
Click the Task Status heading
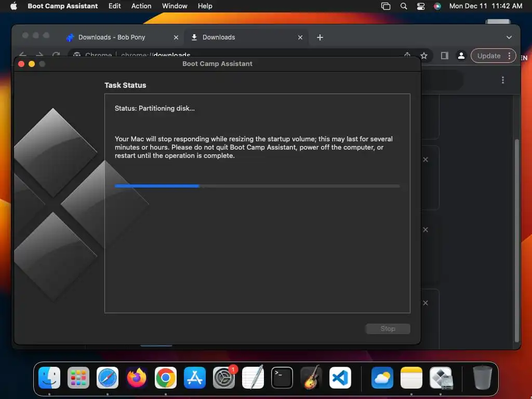[125, 85]
